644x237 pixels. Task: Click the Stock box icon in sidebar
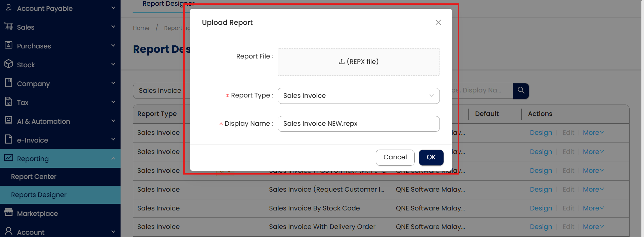[x=9, y=64]
